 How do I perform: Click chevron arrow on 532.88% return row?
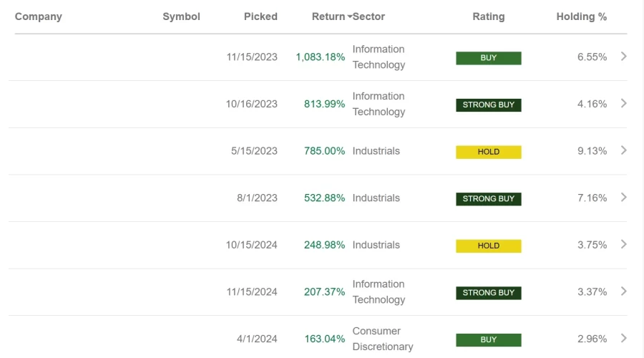(x=624, y=198)
